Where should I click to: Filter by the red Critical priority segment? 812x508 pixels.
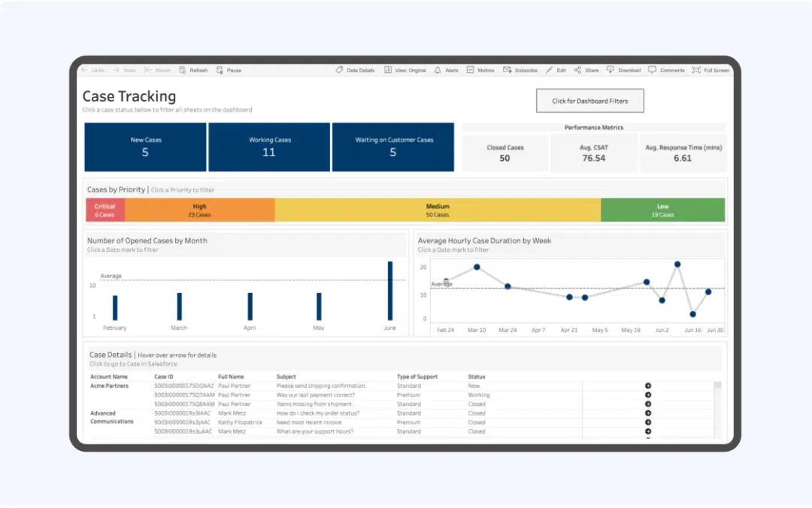click(x=105, y=210)
